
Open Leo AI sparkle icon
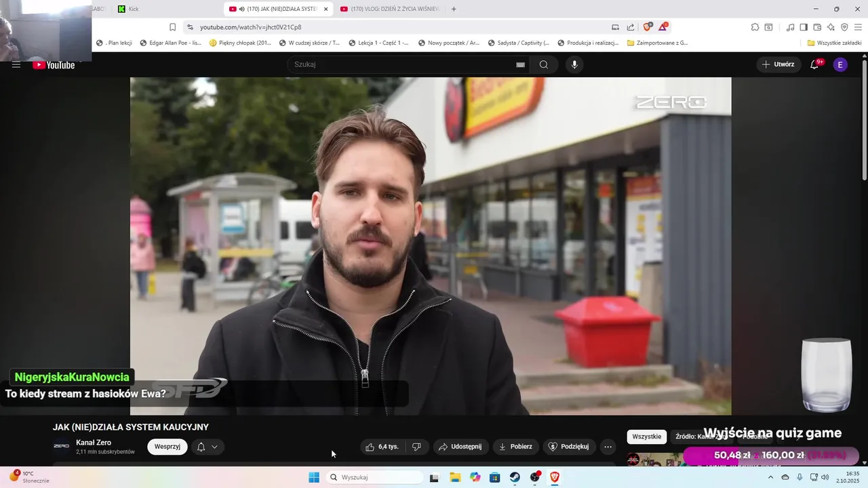[x=831, y=27]
